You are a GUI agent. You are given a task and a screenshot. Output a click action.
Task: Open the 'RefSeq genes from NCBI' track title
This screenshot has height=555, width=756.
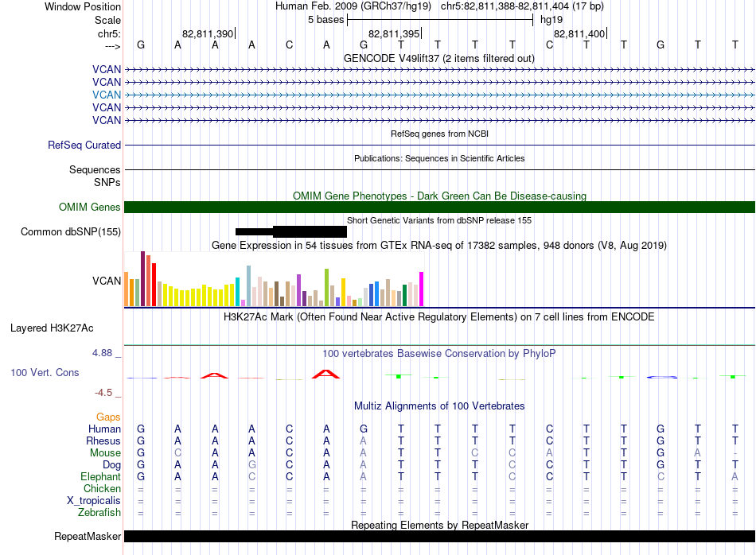click(439, 134)
